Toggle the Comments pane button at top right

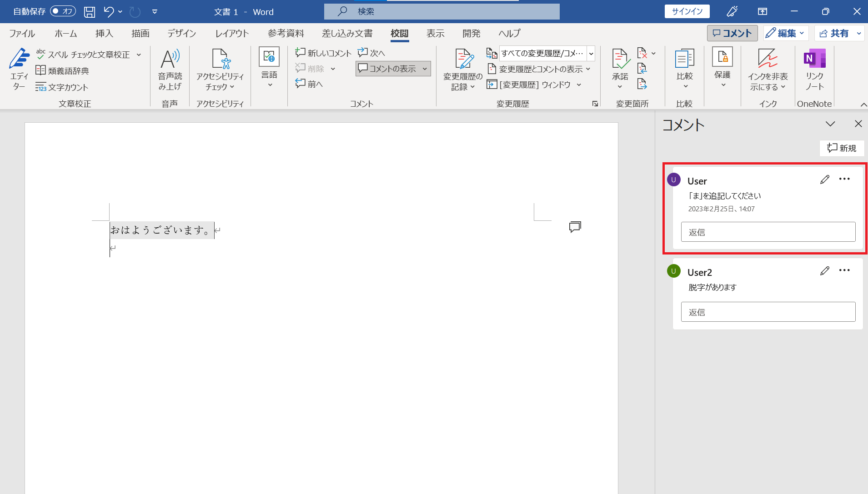click(x=732, y=33)
